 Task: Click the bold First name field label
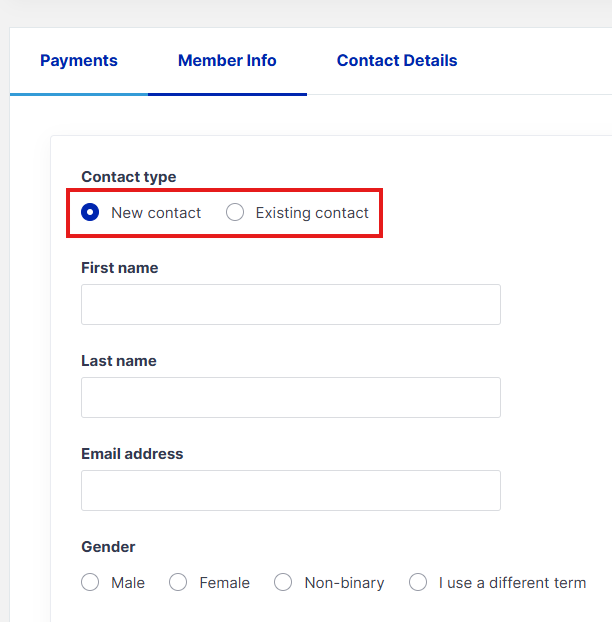119,268
